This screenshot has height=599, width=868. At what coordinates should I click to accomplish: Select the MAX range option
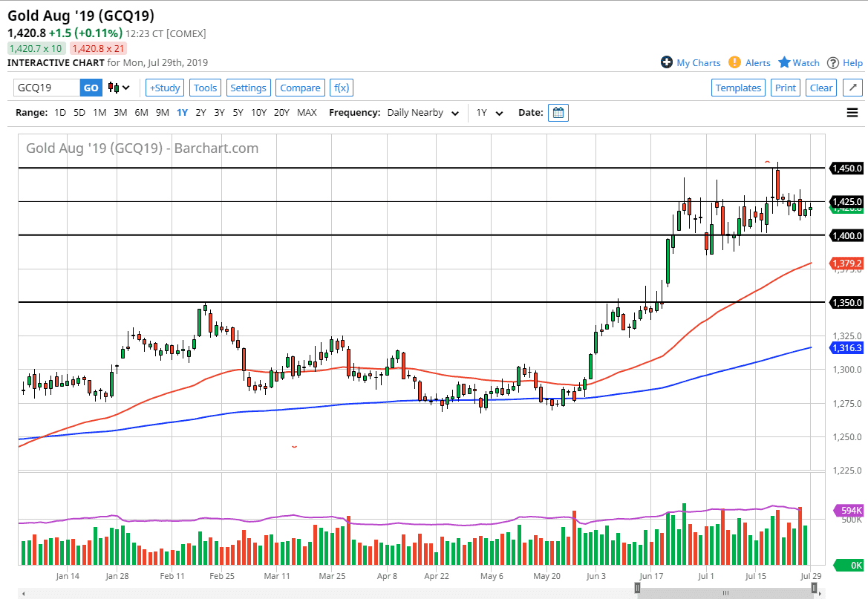pos(307,113)
